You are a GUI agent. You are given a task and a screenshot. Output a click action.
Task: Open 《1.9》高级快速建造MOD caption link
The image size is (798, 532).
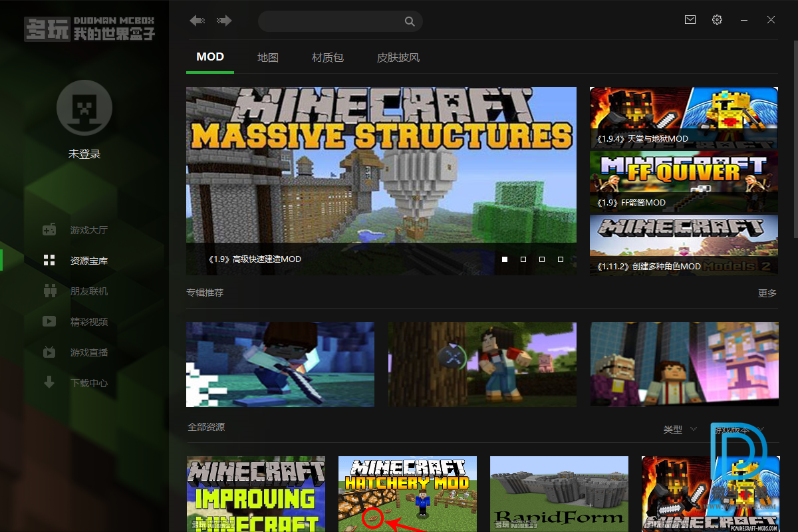[253, 259]
